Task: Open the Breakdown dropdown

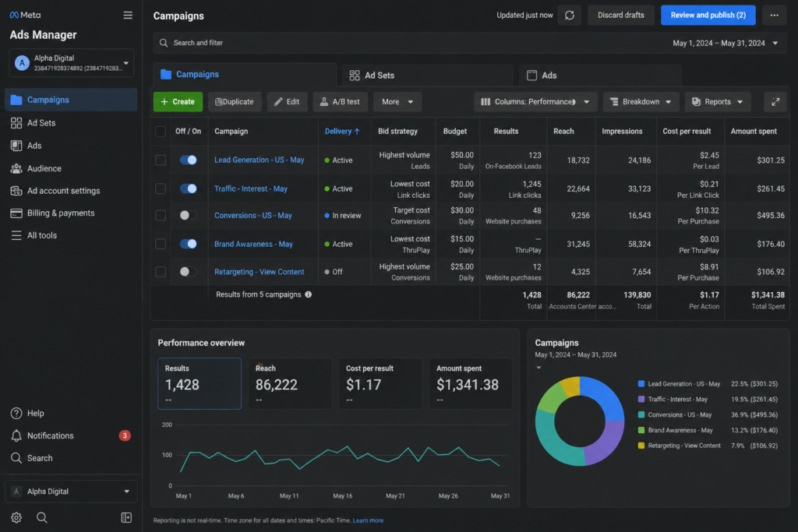Action: click(x=641, y=102)
